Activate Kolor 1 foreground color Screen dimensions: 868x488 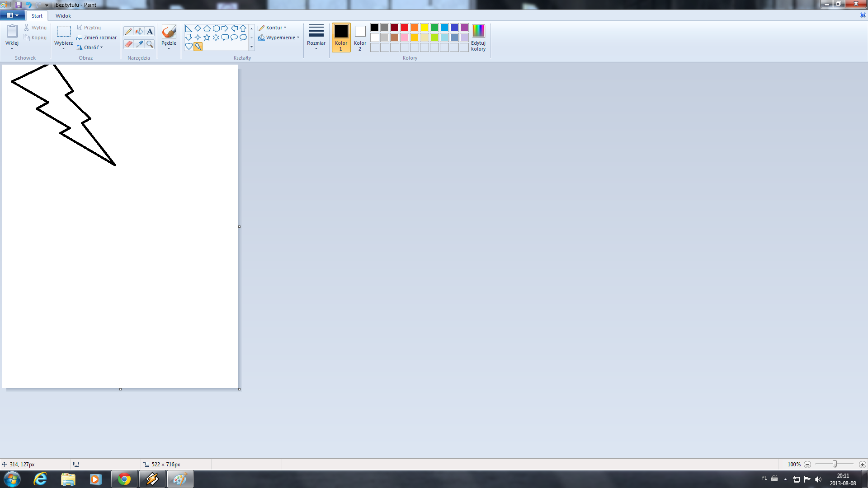click(x=341, y=38)
